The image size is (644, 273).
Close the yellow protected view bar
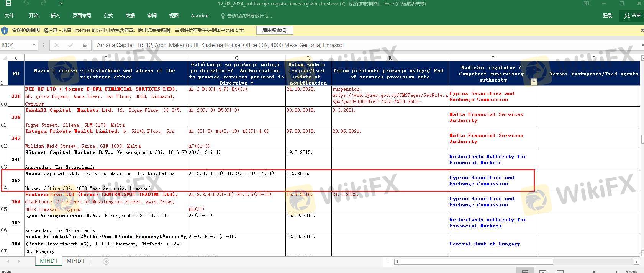[642, 30]
